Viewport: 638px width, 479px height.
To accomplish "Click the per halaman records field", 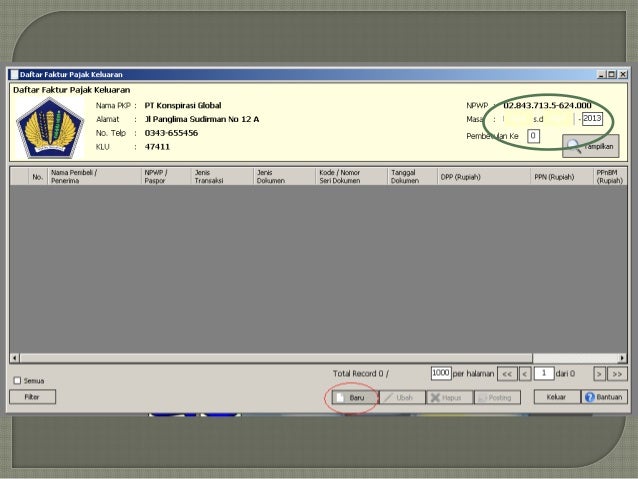I will tap(440, 373).
